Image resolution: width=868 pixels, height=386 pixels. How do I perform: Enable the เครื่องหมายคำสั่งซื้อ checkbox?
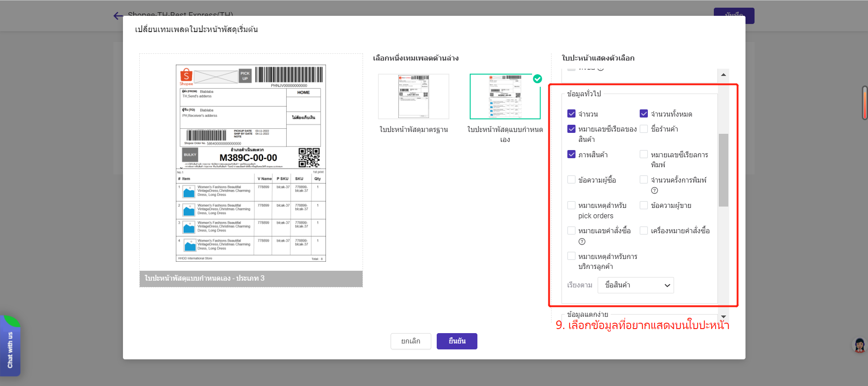pos(644,231)
